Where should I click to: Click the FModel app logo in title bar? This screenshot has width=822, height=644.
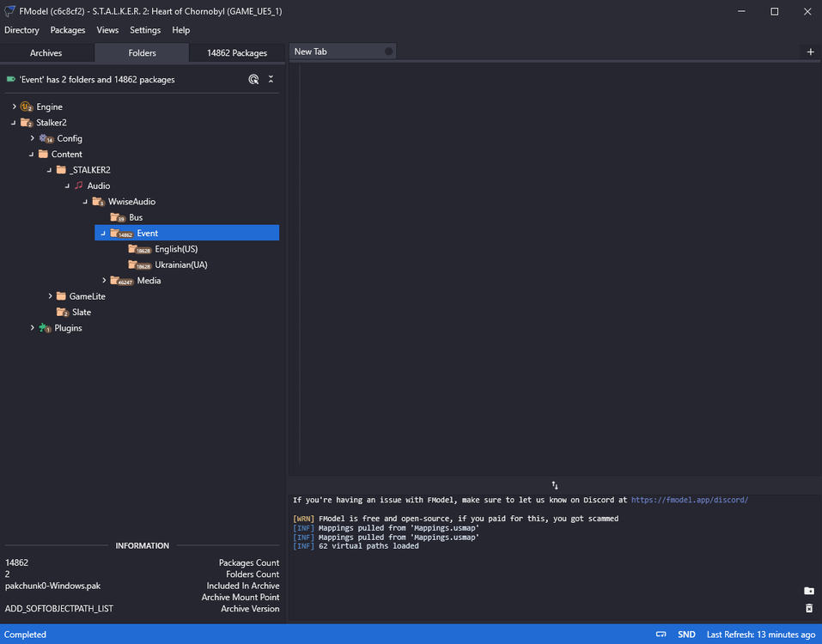click(x=9, y=11)
